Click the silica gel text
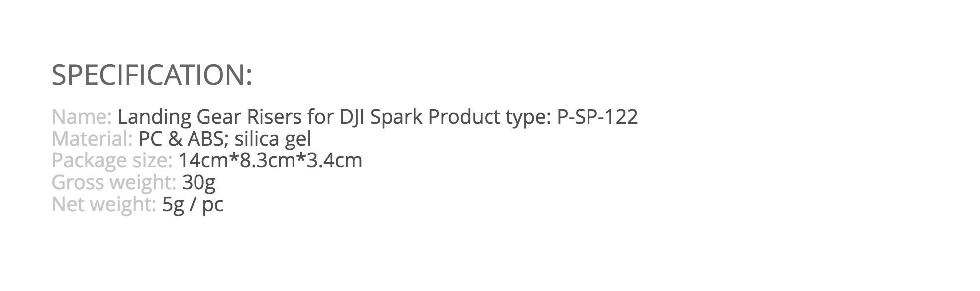 click(273, 140)
